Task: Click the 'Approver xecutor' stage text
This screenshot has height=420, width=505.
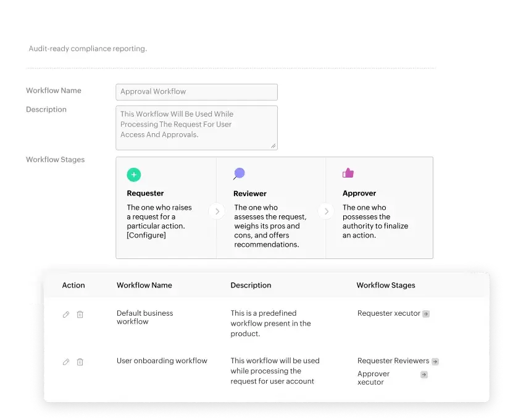Action: [374, 378]
